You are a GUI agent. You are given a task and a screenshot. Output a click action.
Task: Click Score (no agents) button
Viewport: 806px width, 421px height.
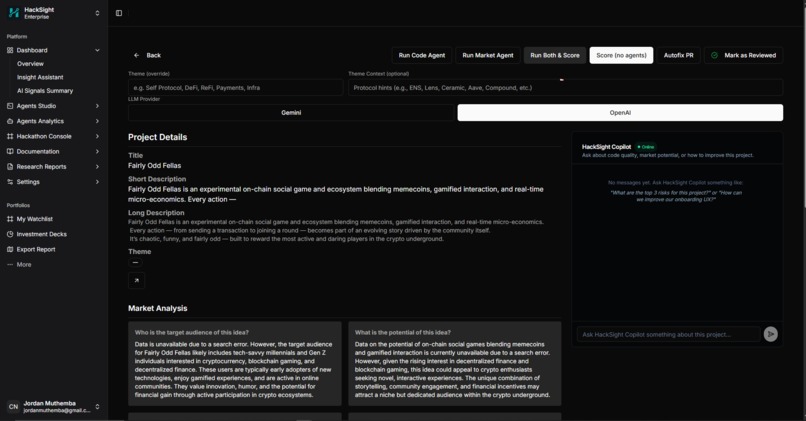[621, 55]
